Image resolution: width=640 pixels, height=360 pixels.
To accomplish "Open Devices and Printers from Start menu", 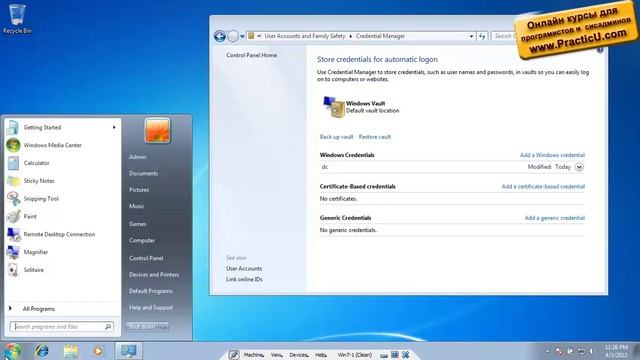I will [x=154, y=275].
